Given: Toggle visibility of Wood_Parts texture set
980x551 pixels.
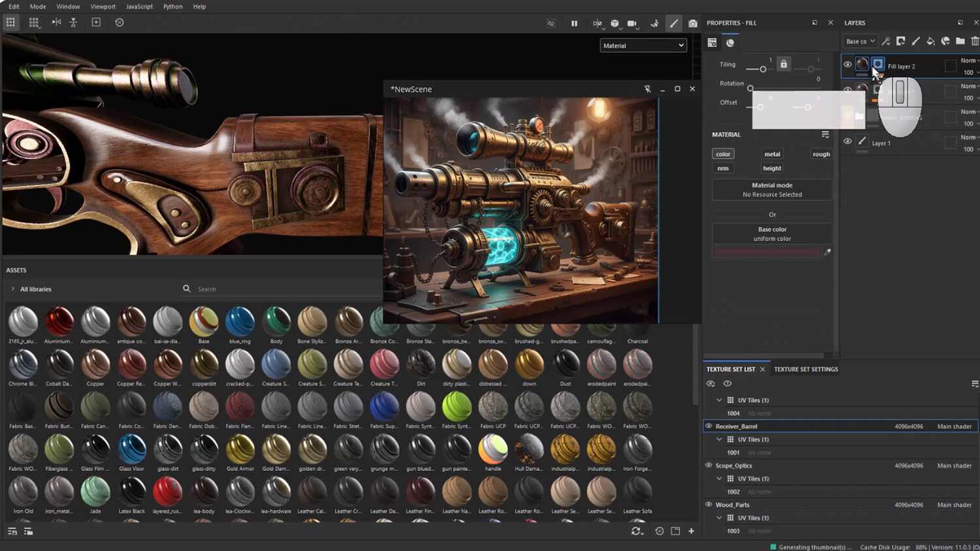Looking at the screenshot, I should 708,504.
